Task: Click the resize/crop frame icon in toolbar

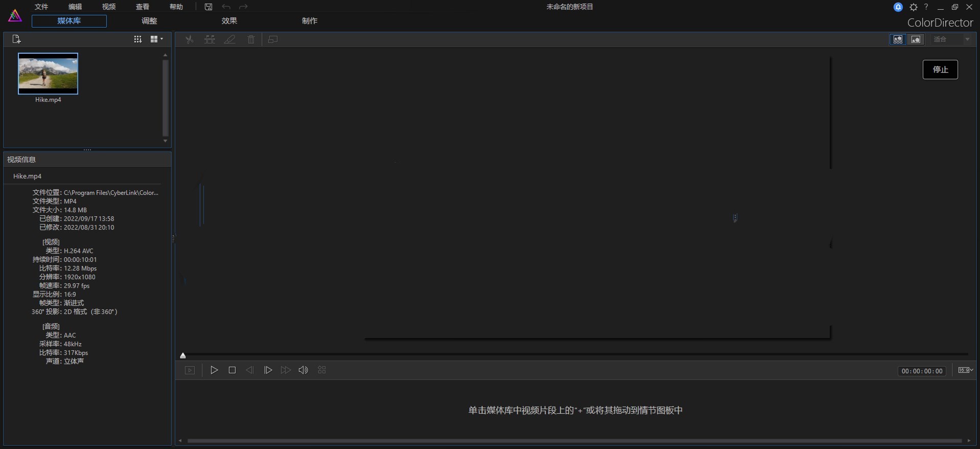Action: point(273,39)
